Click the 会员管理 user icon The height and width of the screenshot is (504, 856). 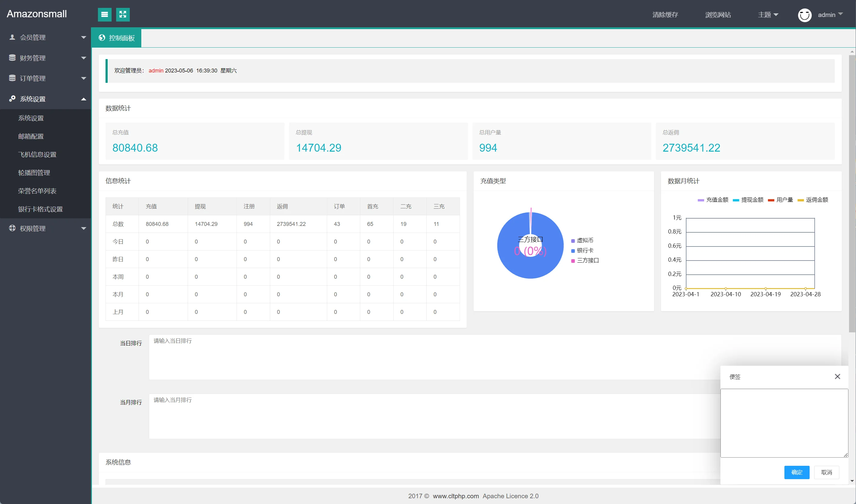coord(12,37)
